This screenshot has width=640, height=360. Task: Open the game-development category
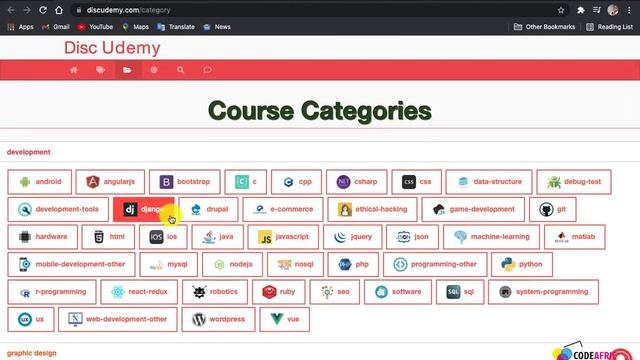(473, 209)
